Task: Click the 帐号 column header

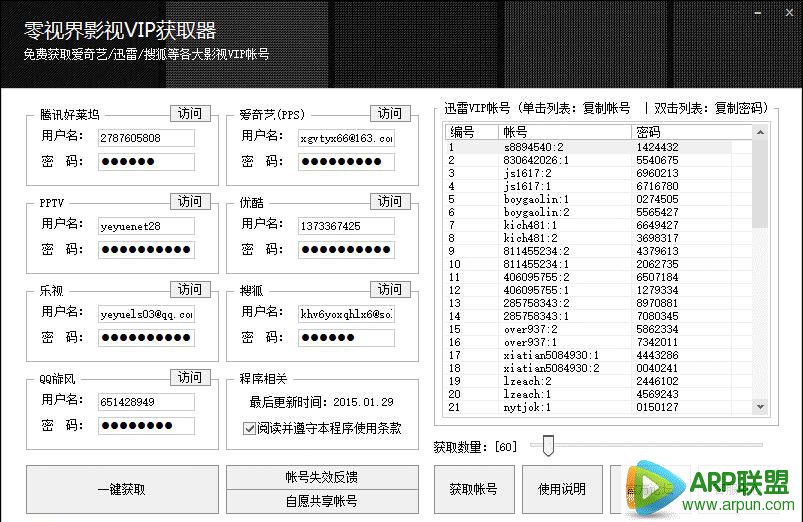Action: click(x=565, y=132)
